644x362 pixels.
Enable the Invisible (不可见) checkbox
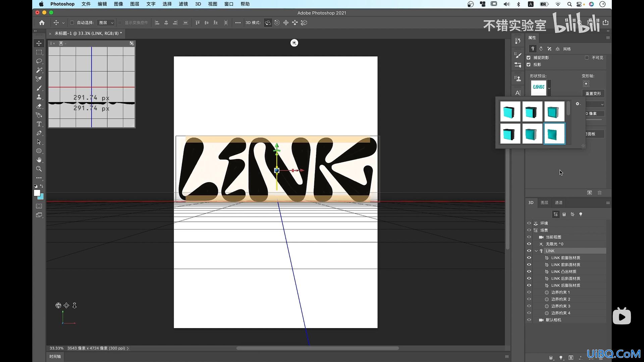[x=587, y=58]
